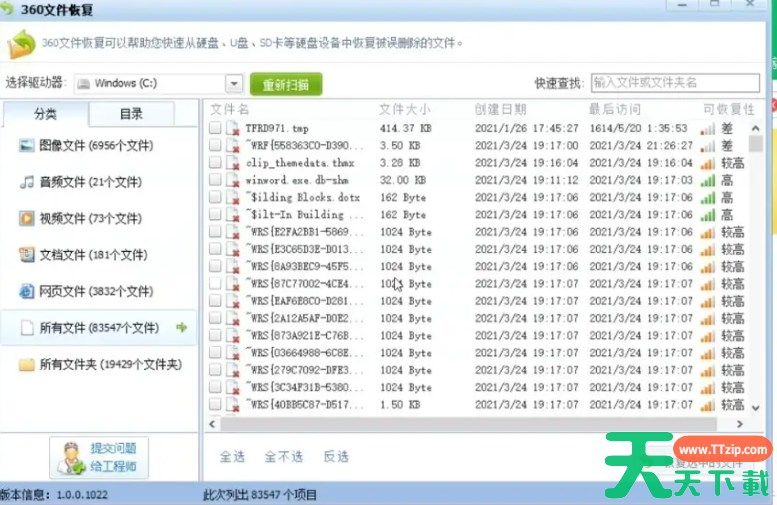The width and height of the screenshot is (777, 505).
Task: Click the audio files music note icon
Action: [27, 182]
